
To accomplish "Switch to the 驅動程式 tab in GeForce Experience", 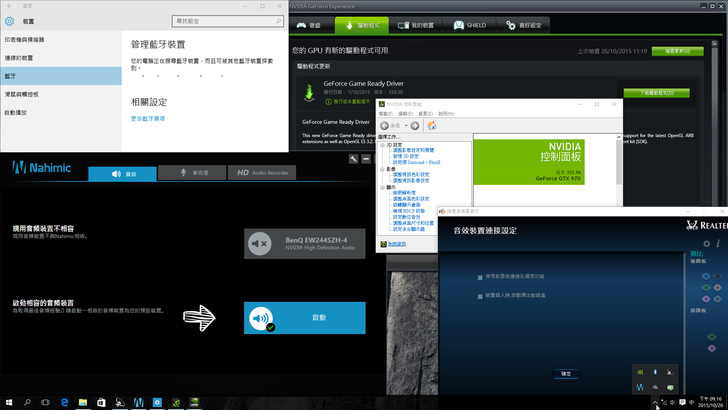I will [x=362, y=25].
